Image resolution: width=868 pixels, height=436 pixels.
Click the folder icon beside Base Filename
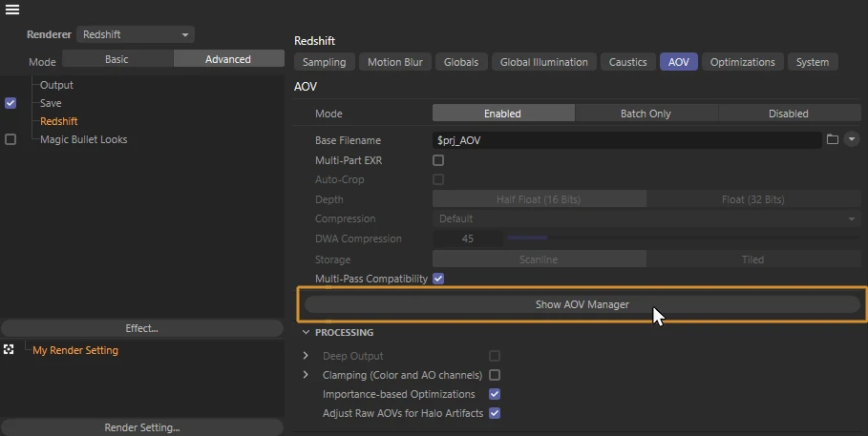coord(833,139)
